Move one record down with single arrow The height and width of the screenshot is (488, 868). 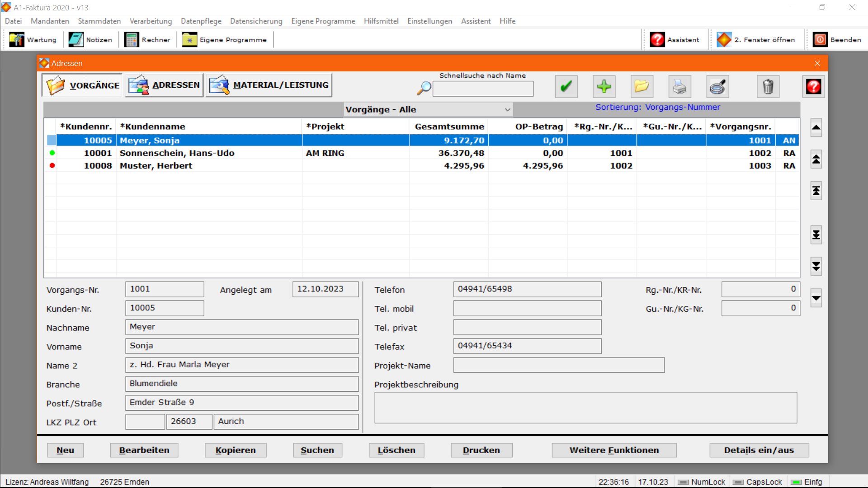pos(816,298)
